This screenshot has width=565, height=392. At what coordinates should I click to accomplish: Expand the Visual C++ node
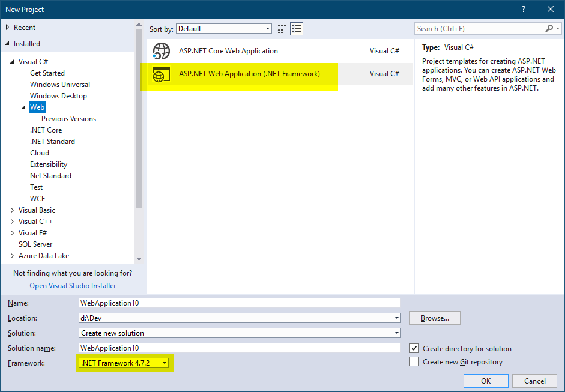(12, 222)
